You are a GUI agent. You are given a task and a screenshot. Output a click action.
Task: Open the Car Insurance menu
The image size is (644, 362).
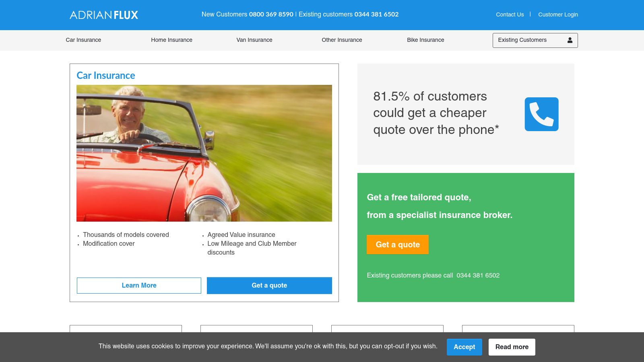click(x=83, y=40)
